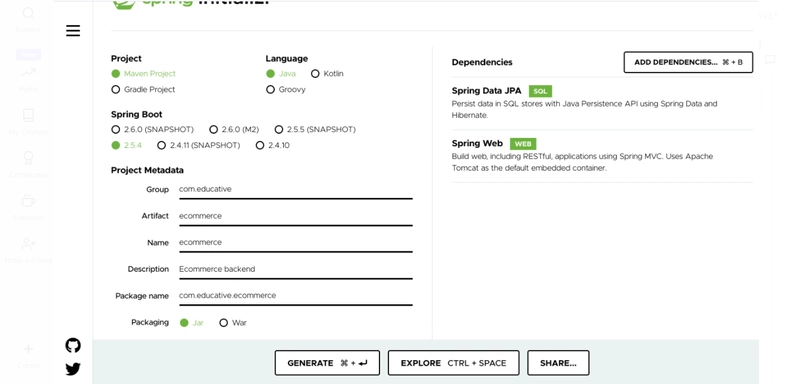Click Espresso cup icon in background sidebar

[x=29, y=201]
